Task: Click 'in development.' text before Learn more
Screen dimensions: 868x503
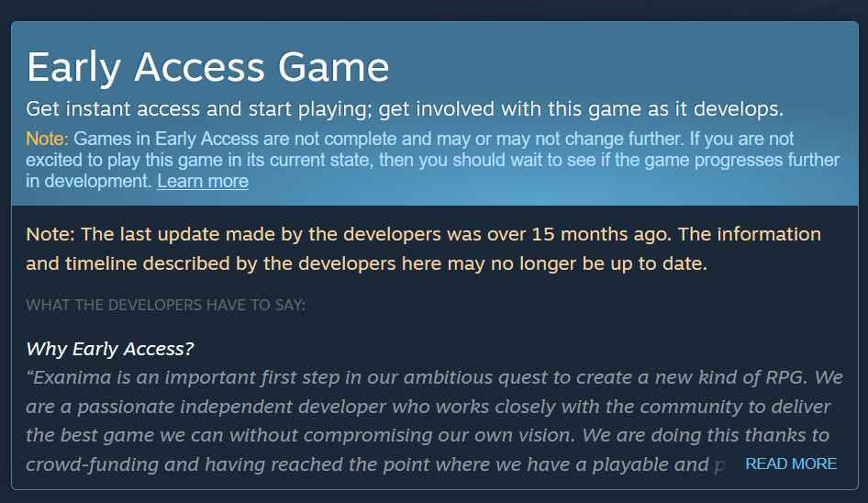Action: click(x=89, y=181)
